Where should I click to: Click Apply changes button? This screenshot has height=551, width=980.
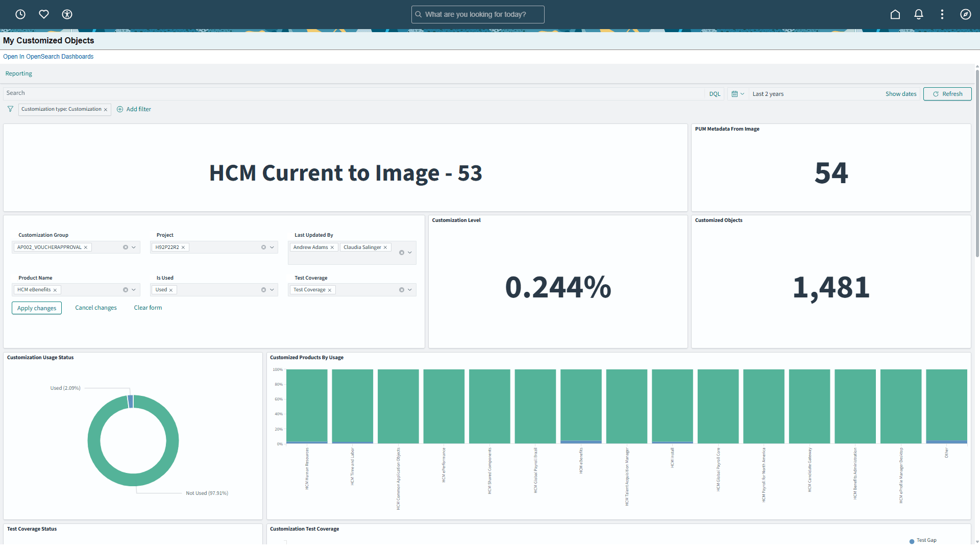pyautogui.click(x=37, y=308)
